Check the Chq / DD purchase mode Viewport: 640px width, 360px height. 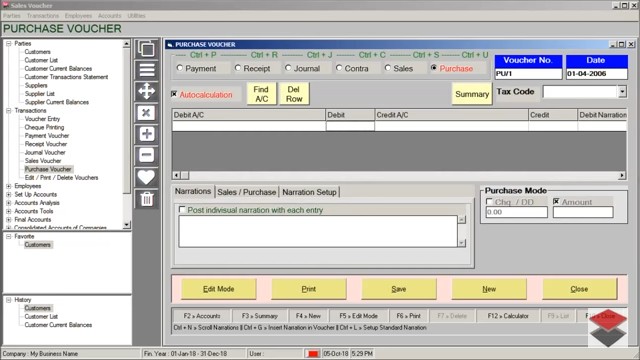[489, 202]
